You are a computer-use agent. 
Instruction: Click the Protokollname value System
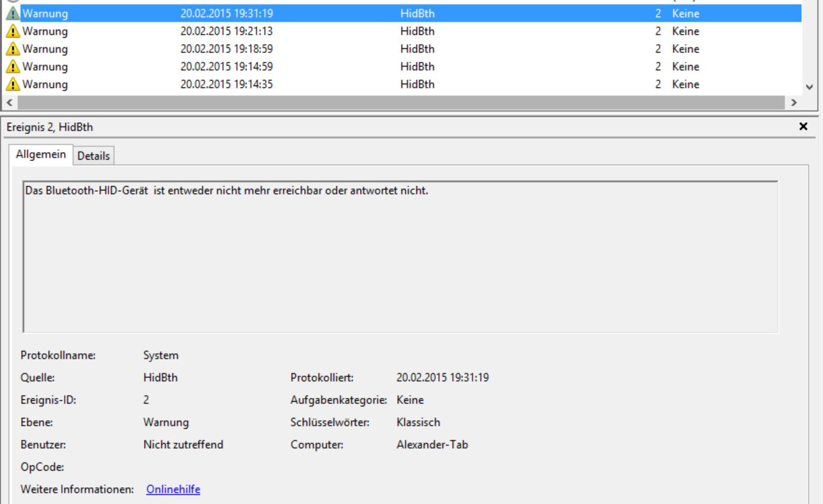[161, 355]
